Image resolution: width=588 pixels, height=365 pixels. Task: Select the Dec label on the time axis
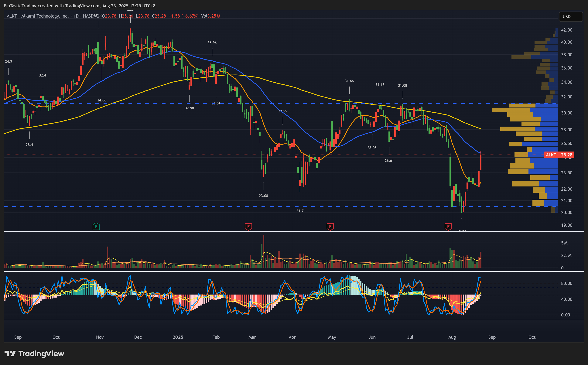pos(138,337)
